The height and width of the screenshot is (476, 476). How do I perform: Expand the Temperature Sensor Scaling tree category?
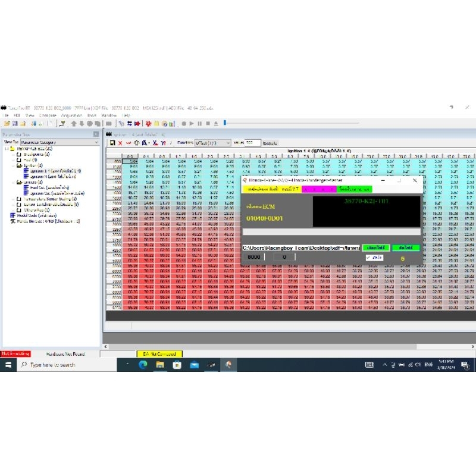coord(12,199)
